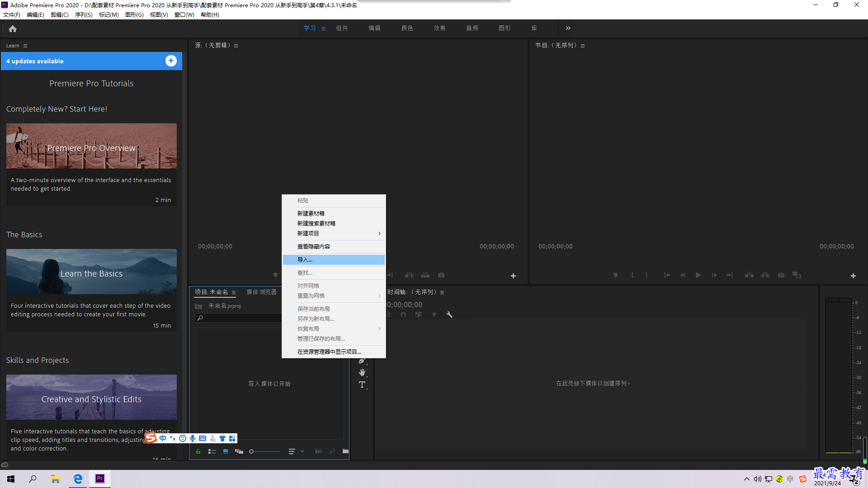
Task: Open the timeline panel menu
Action: (442, 292)
